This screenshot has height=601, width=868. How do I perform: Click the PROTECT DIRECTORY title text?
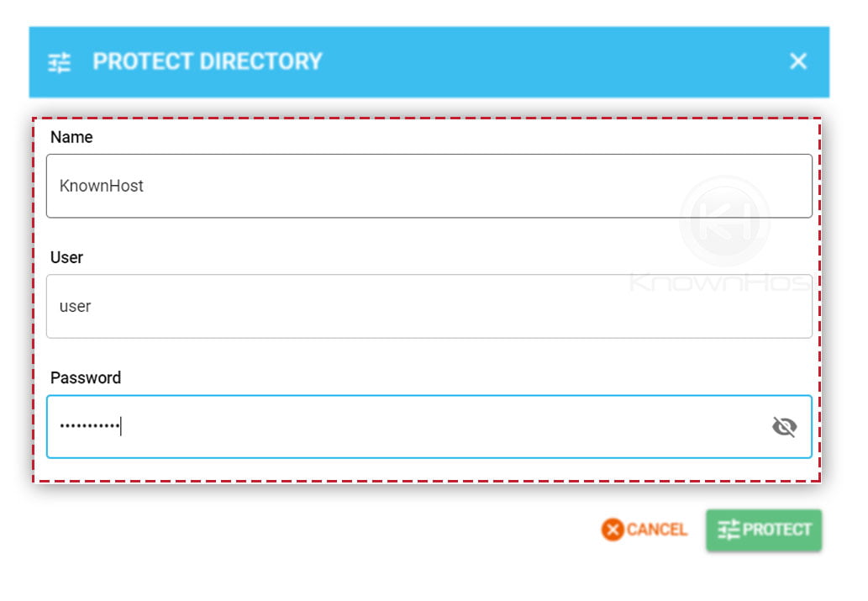coord(207,61)
